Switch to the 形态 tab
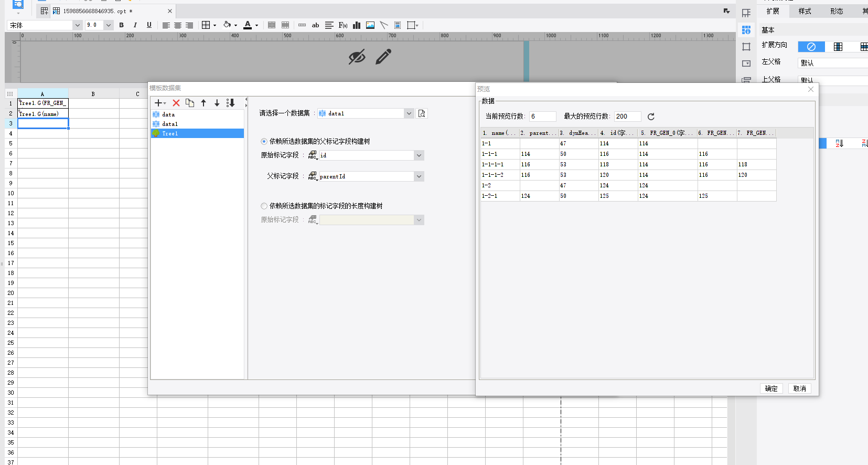 coord(837,11)
